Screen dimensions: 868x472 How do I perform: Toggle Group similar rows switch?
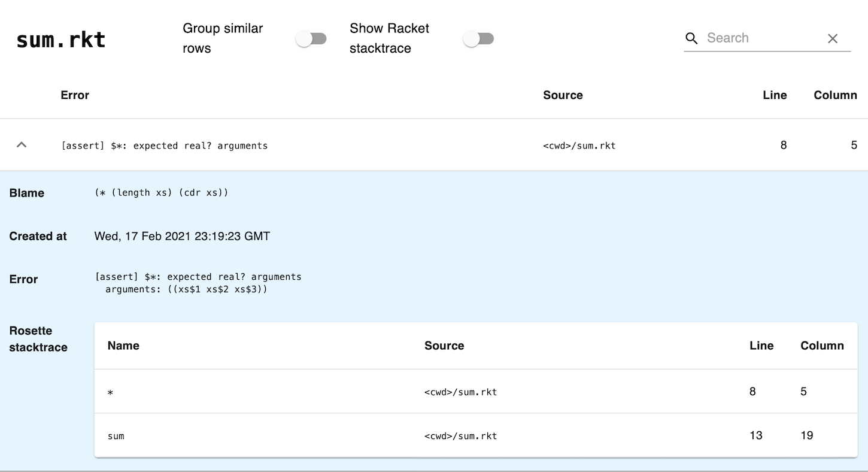click(311, 39)
